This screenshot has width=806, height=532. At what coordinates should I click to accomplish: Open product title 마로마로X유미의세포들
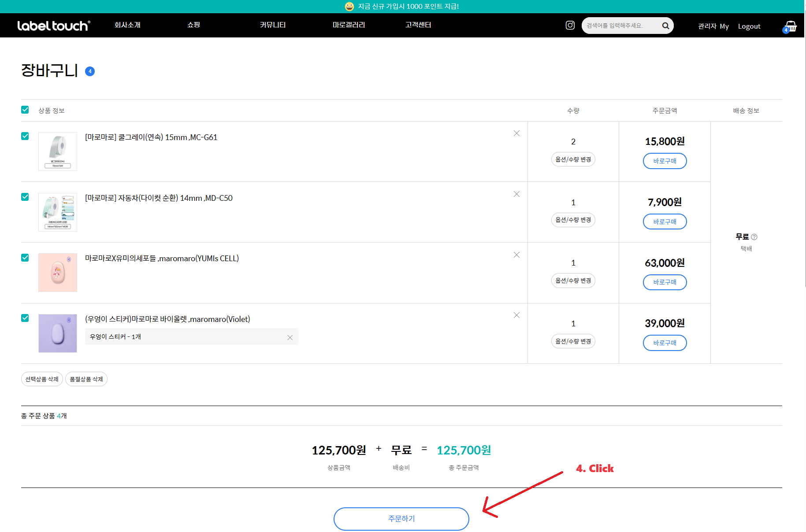pos(162,259)
